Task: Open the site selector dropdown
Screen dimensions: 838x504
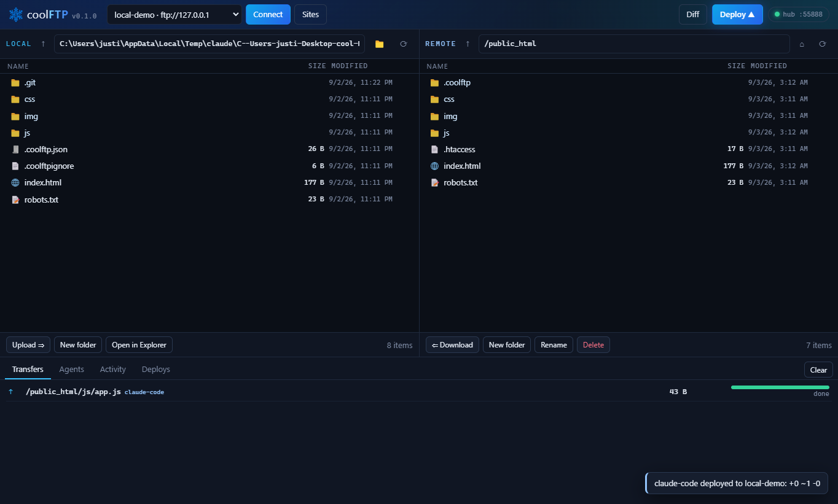Action: click(x=174, y=14)
